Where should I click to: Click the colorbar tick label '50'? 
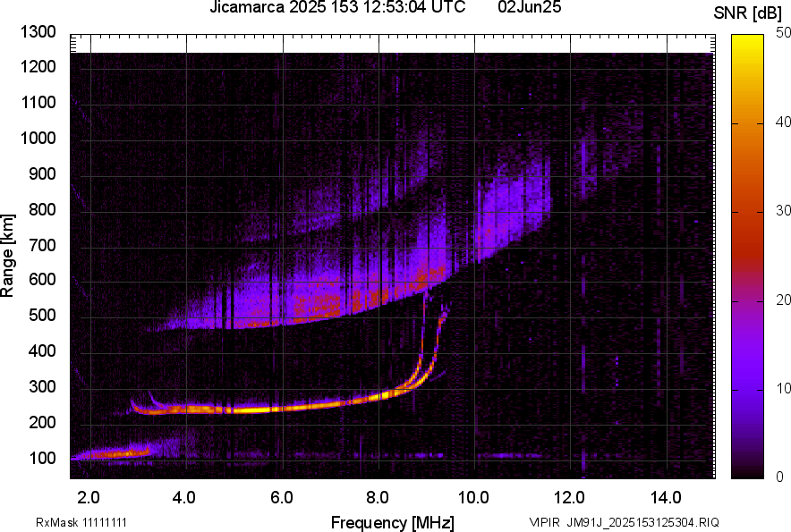783,33
